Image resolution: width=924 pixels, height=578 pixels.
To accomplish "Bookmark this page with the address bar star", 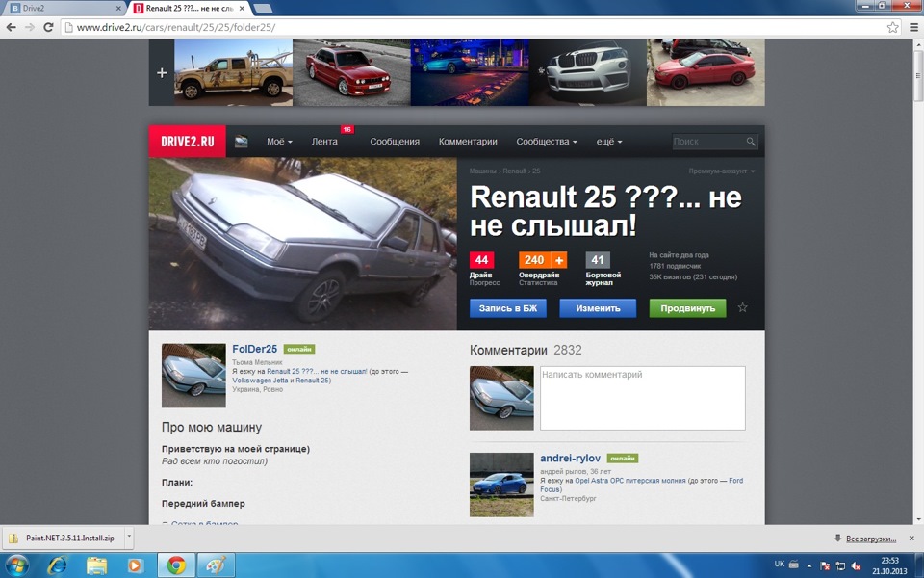I will (893, 27).
